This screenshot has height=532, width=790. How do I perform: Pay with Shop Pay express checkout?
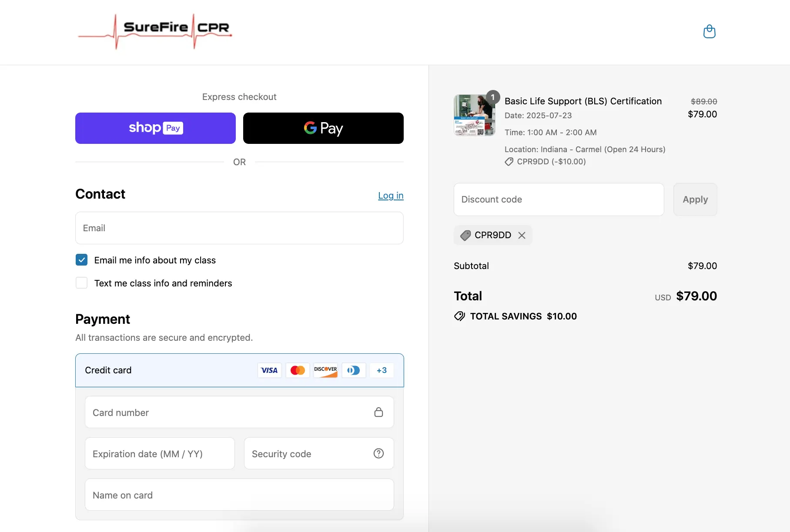tap(155, 128)
